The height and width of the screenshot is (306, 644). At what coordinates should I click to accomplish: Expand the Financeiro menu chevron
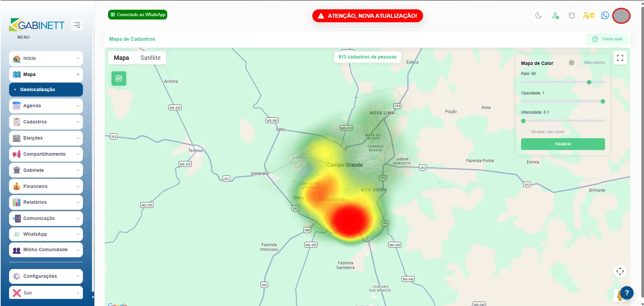78,187
